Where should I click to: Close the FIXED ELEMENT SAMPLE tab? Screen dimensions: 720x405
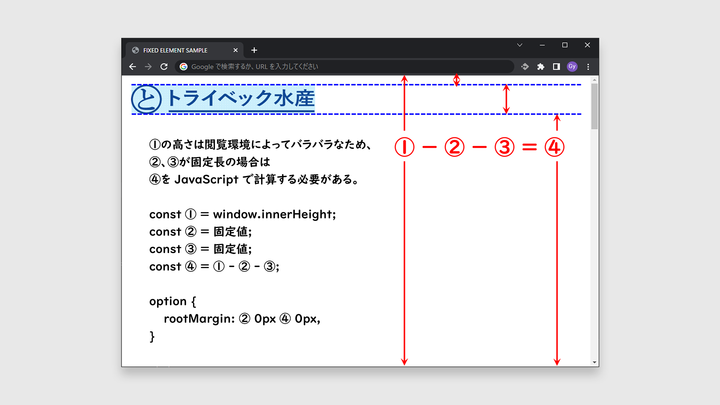tap(236, 49)
